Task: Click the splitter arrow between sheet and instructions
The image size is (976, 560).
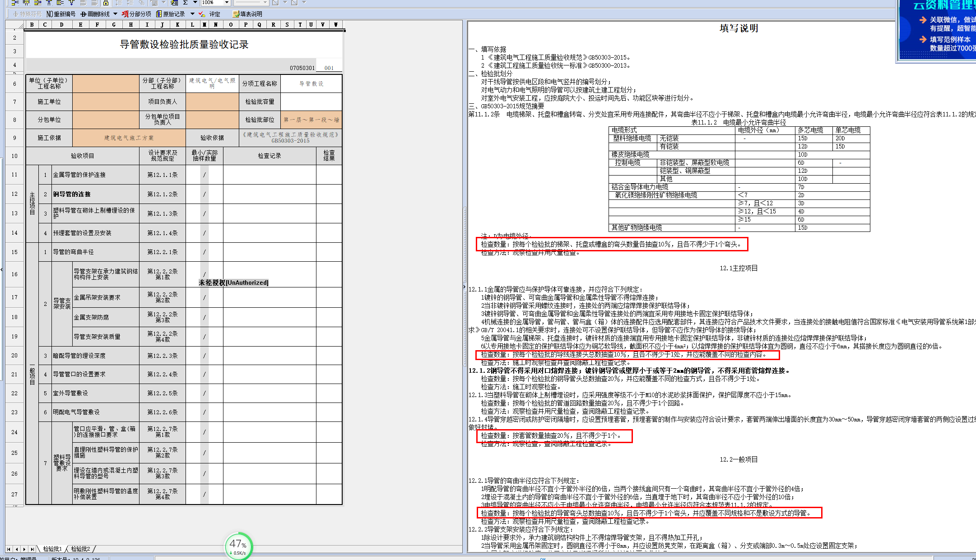Action: (465, 287)
